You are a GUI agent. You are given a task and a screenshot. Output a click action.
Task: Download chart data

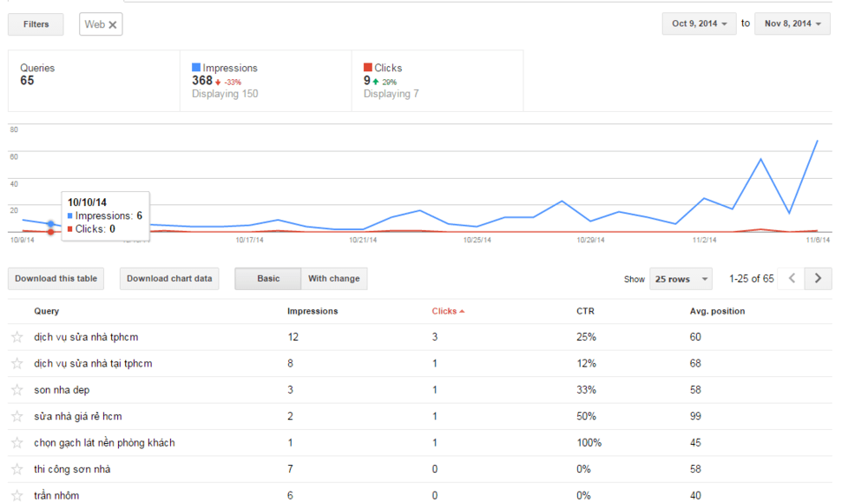169,279
